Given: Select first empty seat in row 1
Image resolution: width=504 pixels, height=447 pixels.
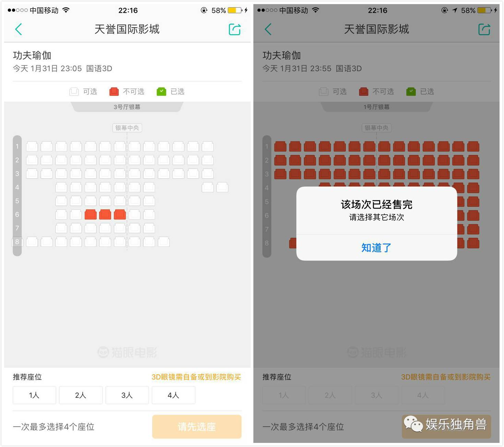Looking at the screenshot, I should (x=32, y=146).
